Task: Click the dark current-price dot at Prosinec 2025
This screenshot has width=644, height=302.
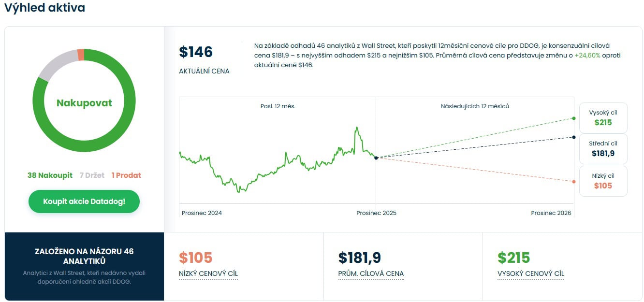Action: (376, 158)
